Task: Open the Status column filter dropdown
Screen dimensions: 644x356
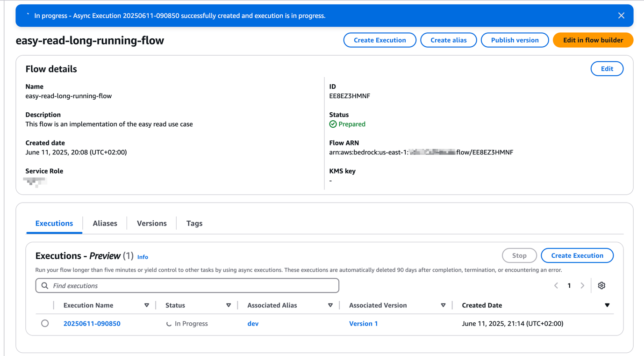Action: tap(229, 305)
